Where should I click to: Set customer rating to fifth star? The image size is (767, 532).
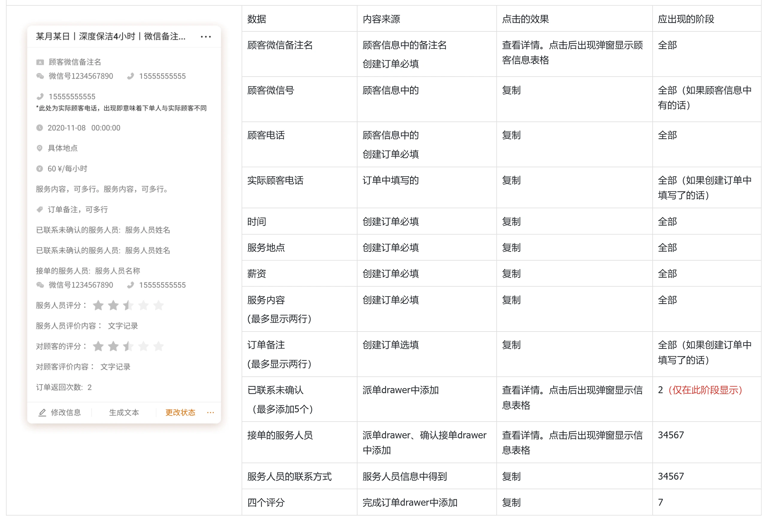click(x=158, y=346)
